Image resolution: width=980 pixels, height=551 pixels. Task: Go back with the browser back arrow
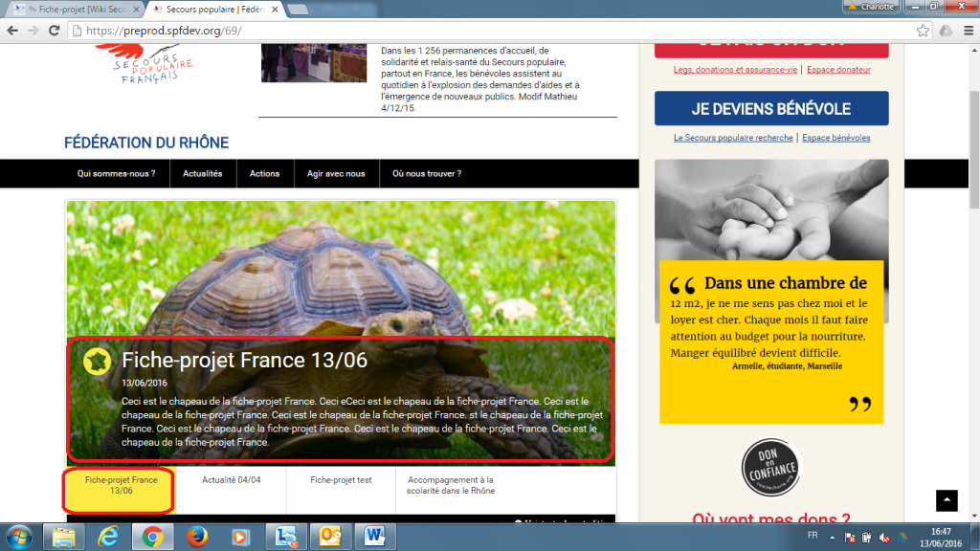[x=12, y=31]
